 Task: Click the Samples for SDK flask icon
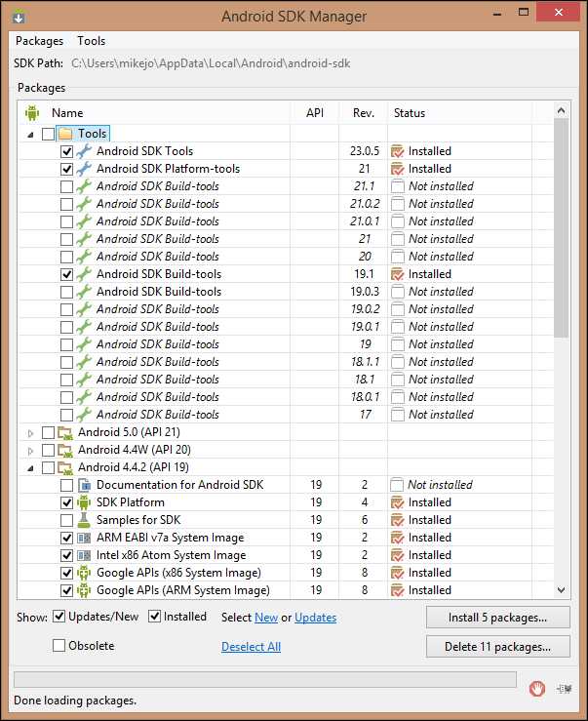[84, 520]
